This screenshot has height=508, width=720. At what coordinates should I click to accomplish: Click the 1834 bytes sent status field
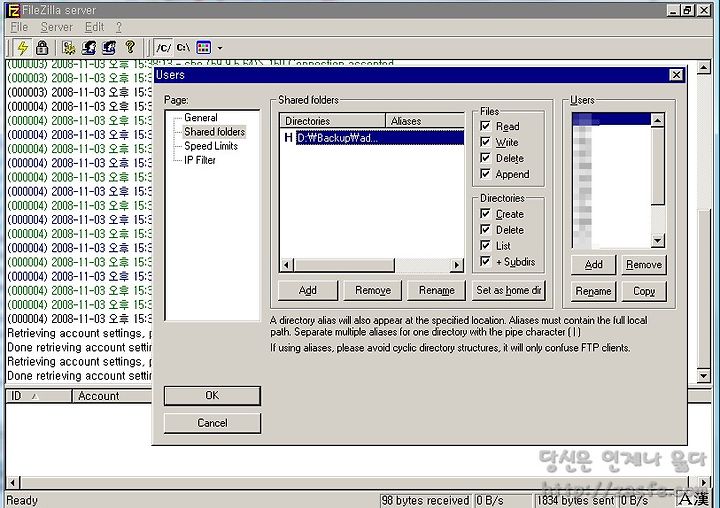575,500
